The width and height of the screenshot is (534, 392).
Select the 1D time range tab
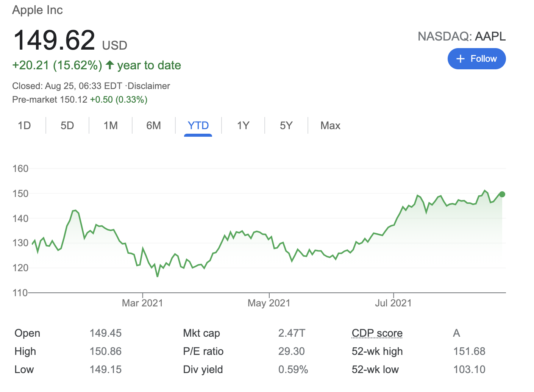tap(24, 125)
